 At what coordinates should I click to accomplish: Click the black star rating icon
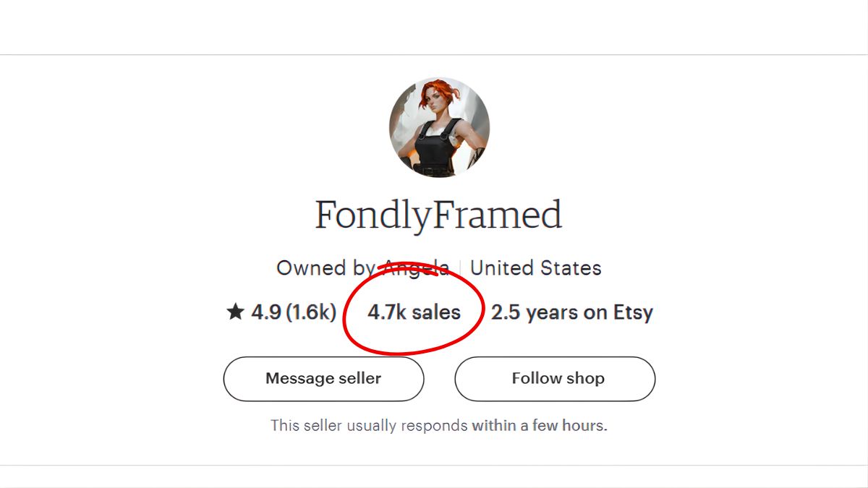235,312
